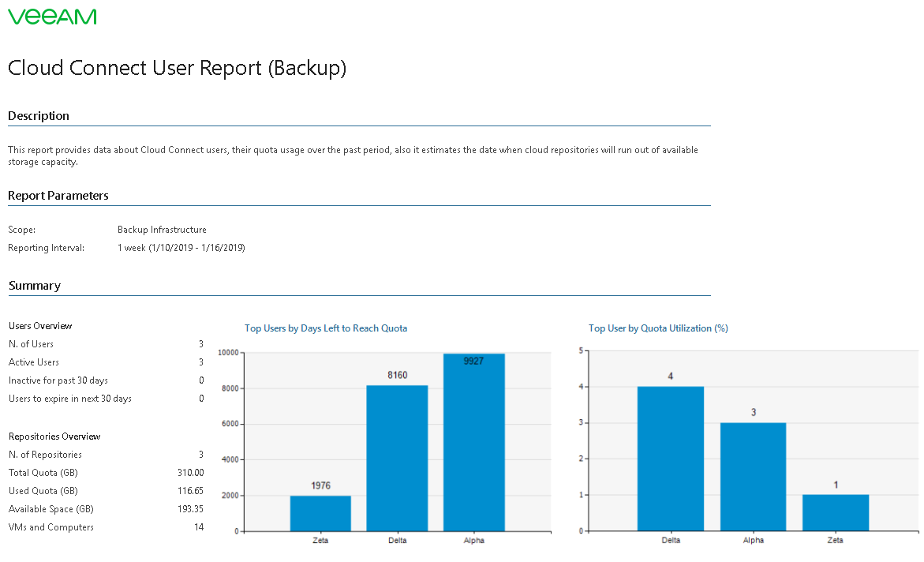Click Top User by Quota Utilization title

(x=658, y=328)
